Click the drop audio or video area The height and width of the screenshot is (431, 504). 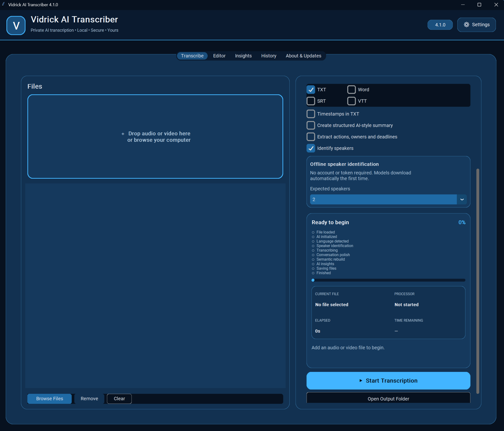coord(155,137)
